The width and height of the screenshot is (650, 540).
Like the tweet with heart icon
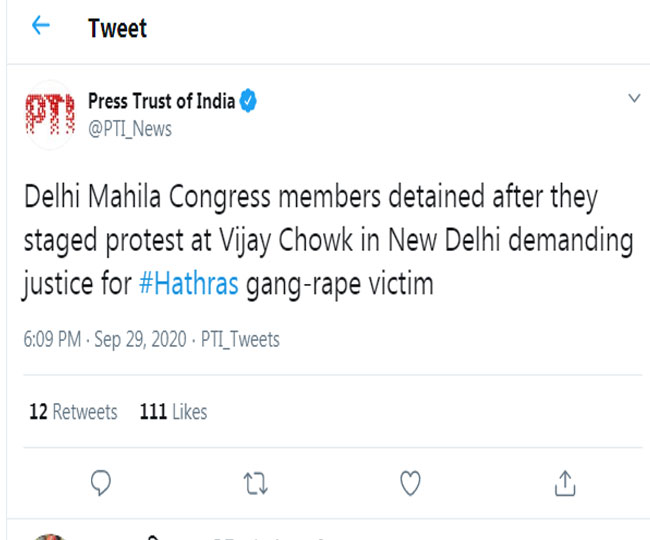click(410, 484)
